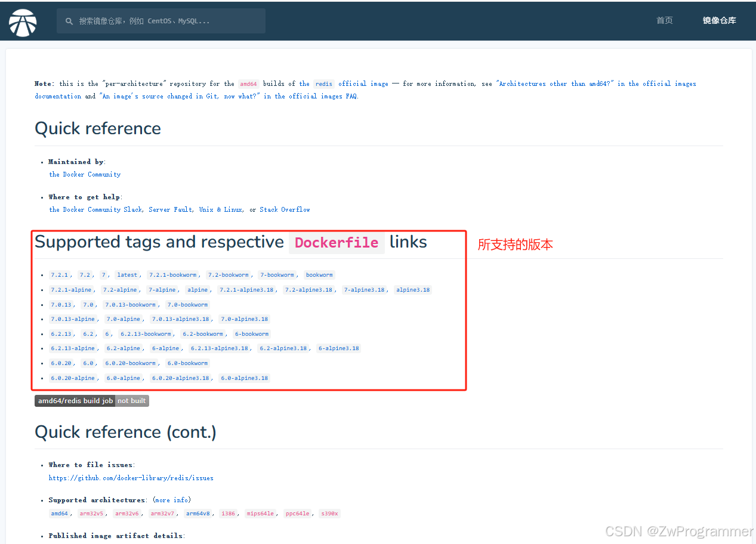Open the Unix & Linux help link
Image resolution: width=756 pixels, height=544 pixels.
pos(221,209)
